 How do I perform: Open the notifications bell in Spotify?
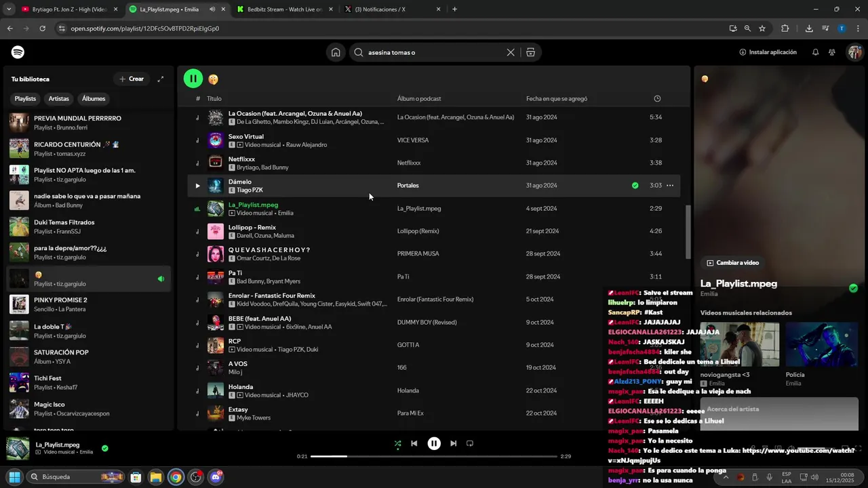point(815,52)
